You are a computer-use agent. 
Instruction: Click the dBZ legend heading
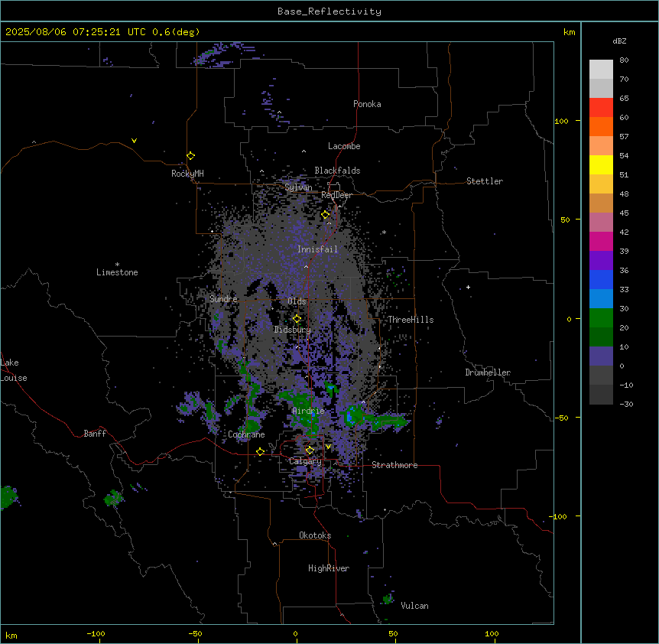[619, 41]
